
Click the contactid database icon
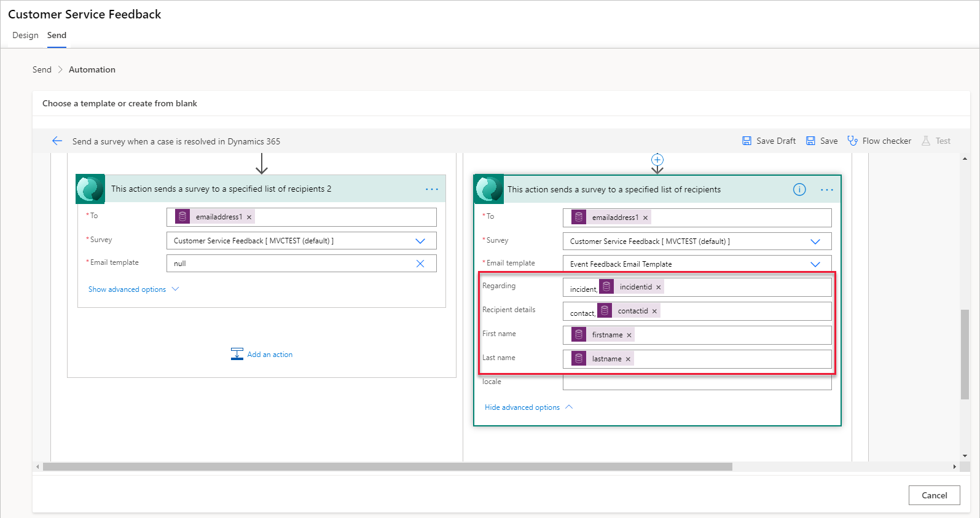pos(605,310)
